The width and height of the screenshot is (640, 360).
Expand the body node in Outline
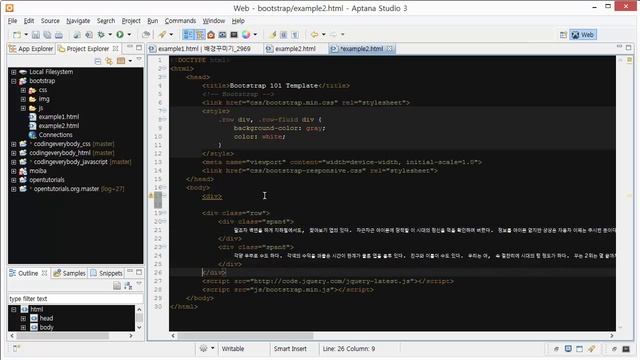tap(23, 327)
